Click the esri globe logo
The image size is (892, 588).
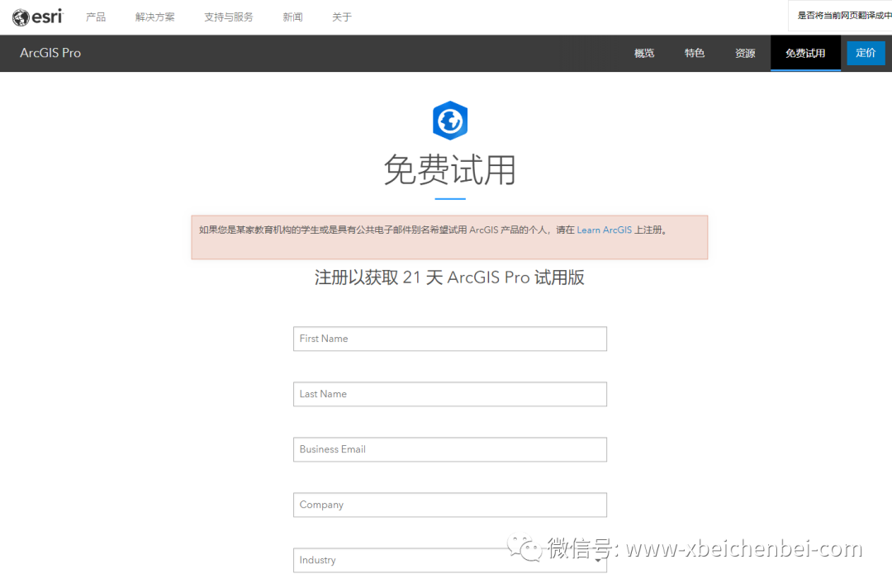tap(20, 17)
